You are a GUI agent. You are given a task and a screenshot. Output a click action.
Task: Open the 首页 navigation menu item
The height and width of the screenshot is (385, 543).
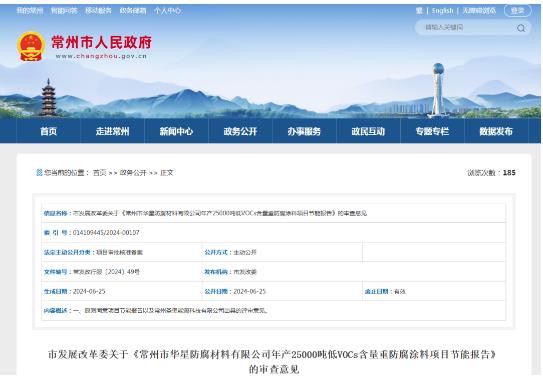(48, 131)
